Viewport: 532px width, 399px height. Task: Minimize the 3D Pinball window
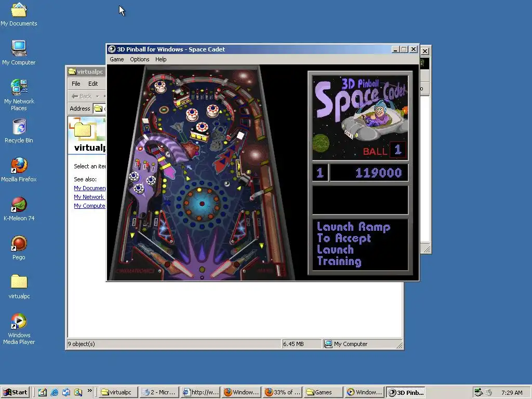(x=395, y=49)
